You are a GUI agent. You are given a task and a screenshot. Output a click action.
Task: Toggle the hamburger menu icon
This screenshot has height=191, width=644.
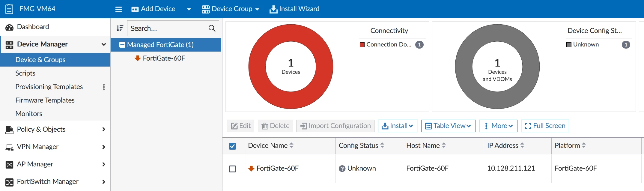(118, 9)
